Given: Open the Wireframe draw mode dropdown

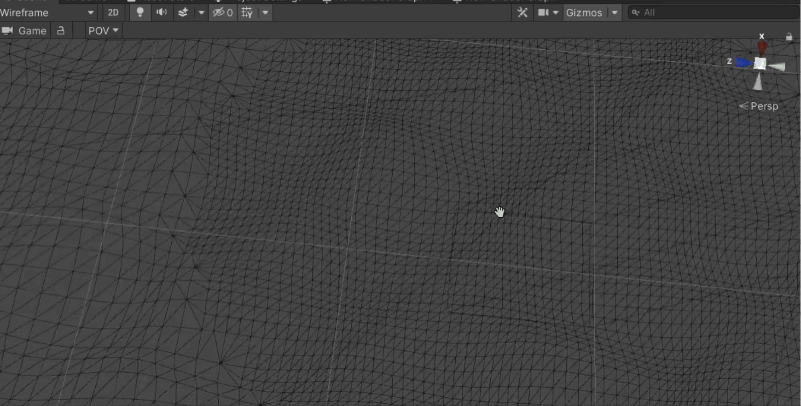Looking at the screenshot, I should coord(49,13).
